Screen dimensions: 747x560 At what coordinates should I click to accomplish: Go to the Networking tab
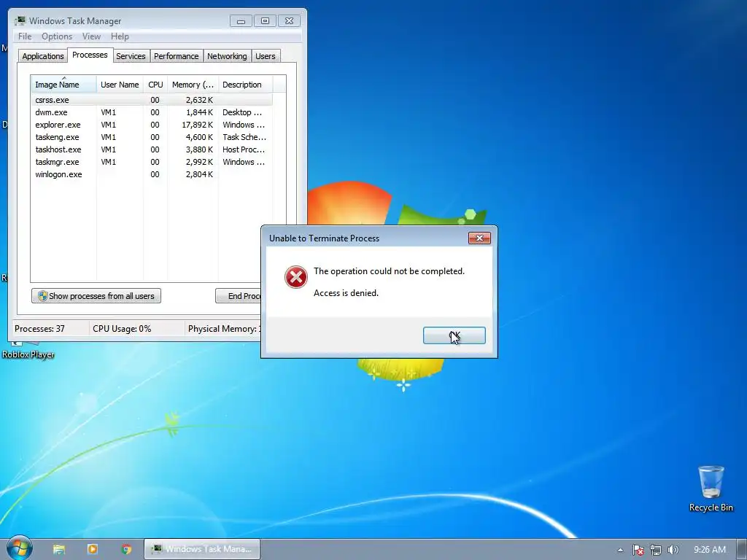click(x=227, y=56)
